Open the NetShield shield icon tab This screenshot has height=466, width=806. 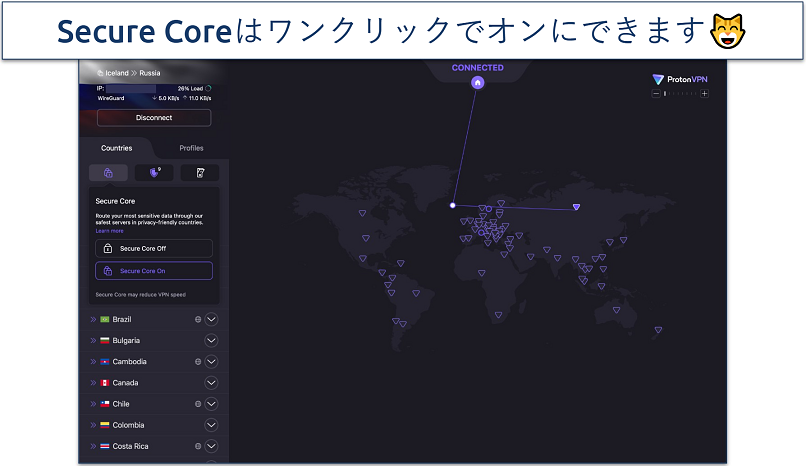(154, 173)
